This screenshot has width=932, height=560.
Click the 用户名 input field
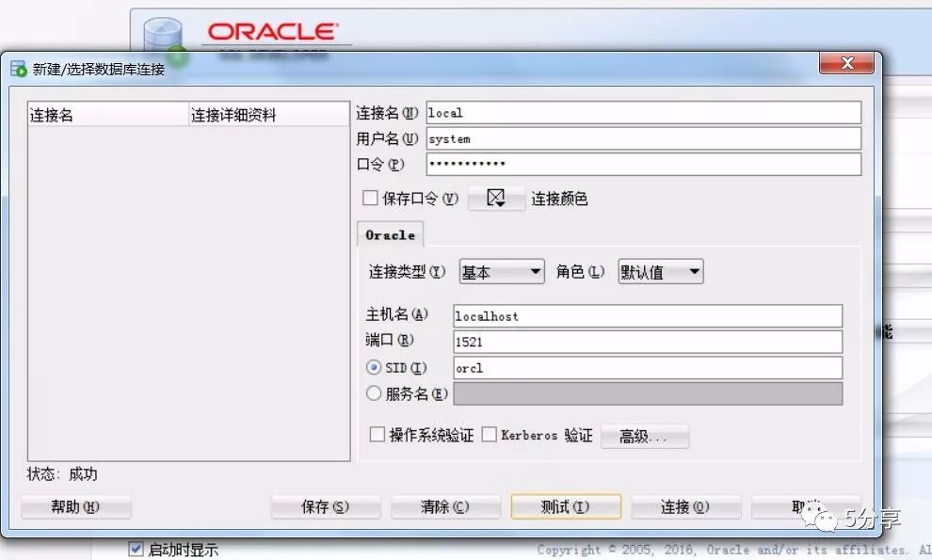[x=644, y=138]
